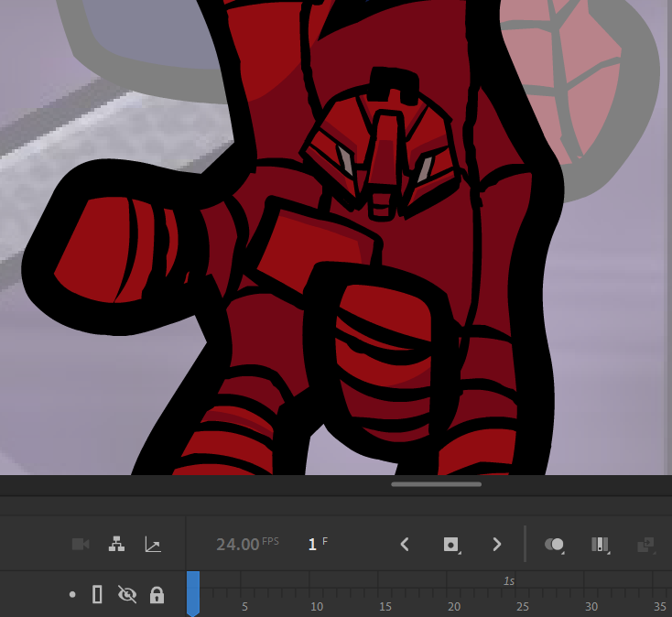Click the current frame number field
The height and width of the screenshot is (617, 672).
click(x=313, y=545)
